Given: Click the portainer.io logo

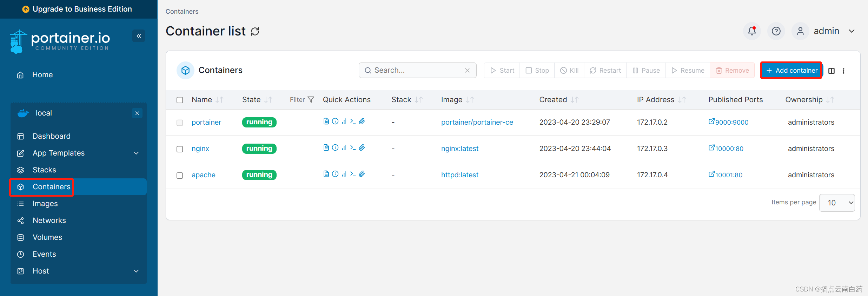Looking at the screenshot, I should 60,41.
